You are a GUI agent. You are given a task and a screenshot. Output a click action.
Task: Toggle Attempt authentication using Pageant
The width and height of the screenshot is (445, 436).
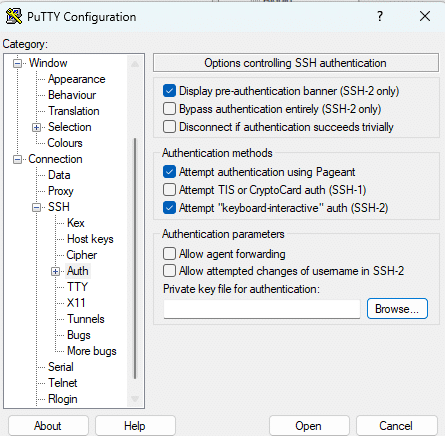coord(169,172)
